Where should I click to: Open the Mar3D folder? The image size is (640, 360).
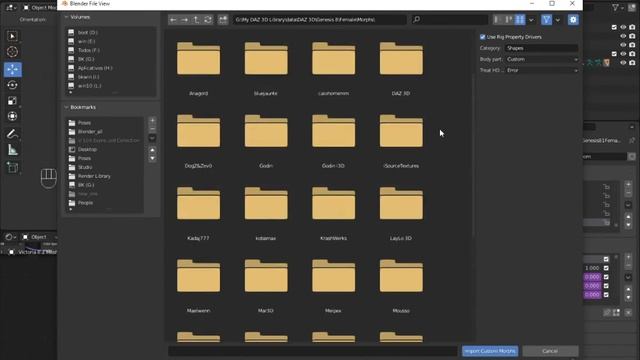(x=266, y=276)
